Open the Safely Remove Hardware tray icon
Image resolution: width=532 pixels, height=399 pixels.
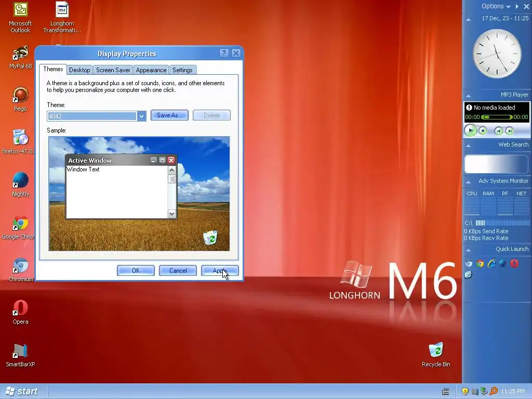point(484,391)
